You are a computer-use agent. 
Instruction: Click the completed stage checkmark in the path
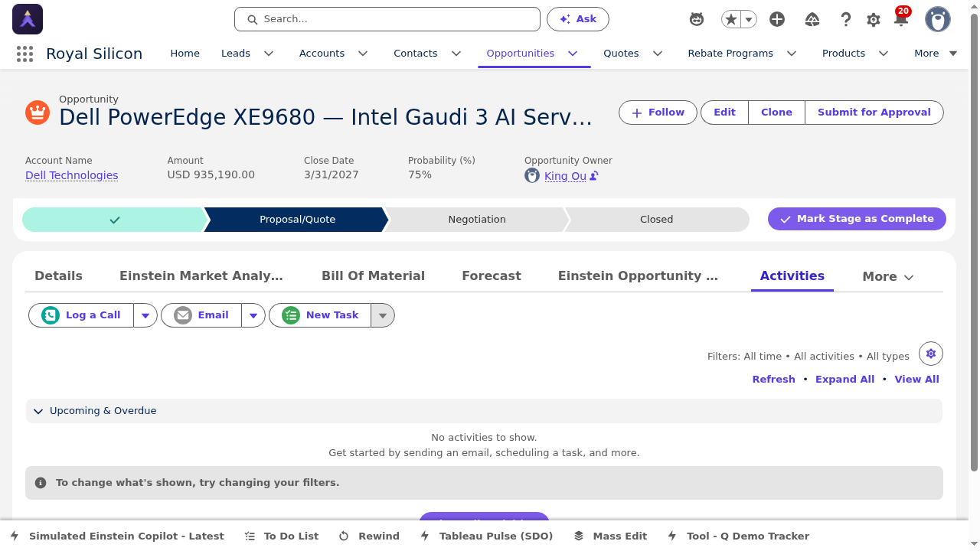115,220
